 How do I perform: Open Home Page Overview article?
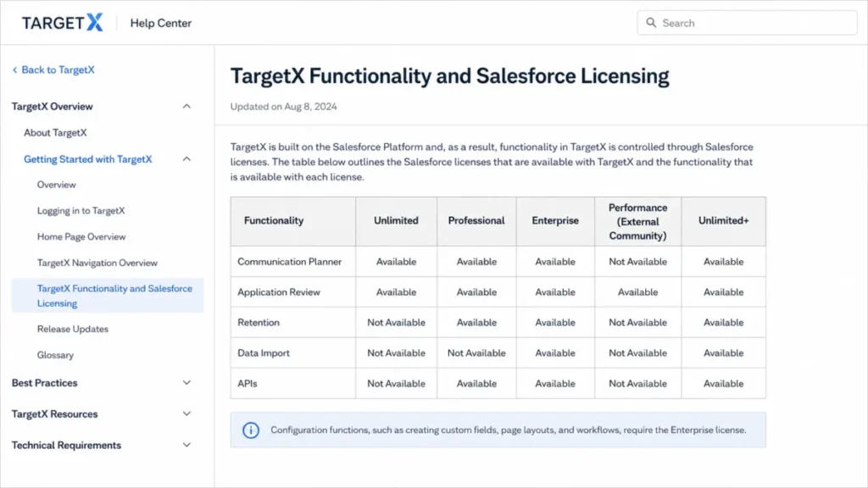[x=81, y=237]
